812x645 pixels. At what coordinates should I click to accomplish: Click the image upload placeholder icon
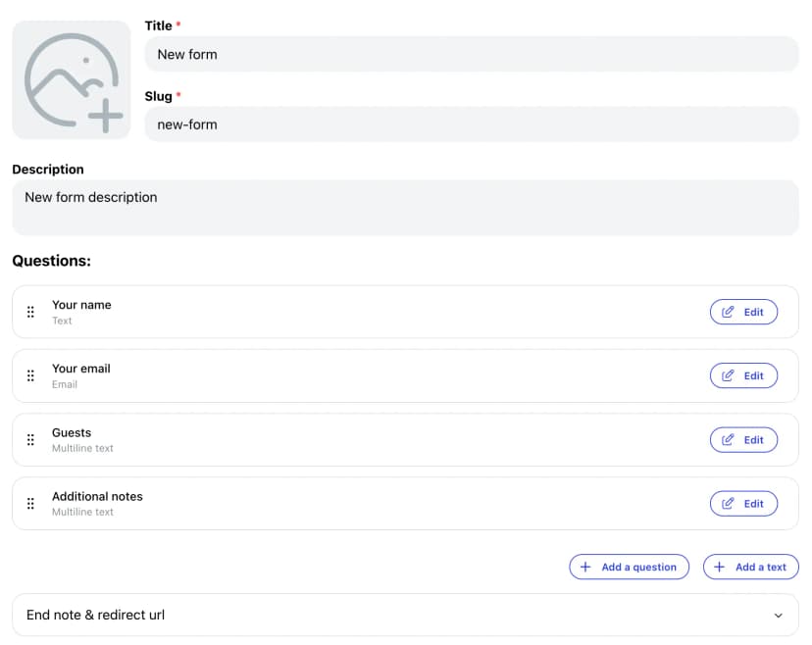pos(71,78)
